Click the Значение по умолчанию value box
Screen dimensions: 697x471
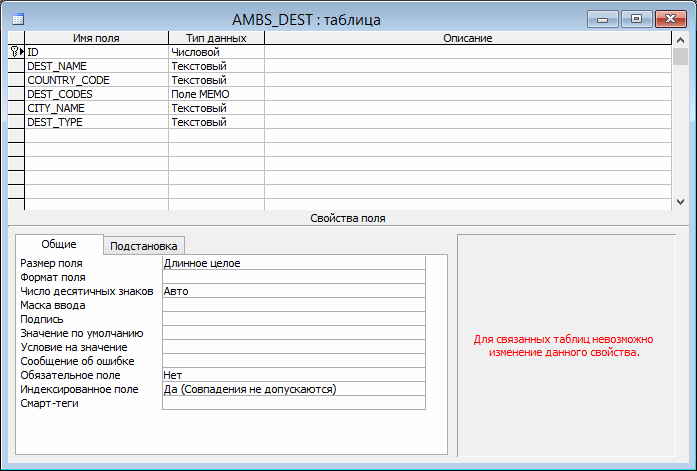click(x=294, y=333)
